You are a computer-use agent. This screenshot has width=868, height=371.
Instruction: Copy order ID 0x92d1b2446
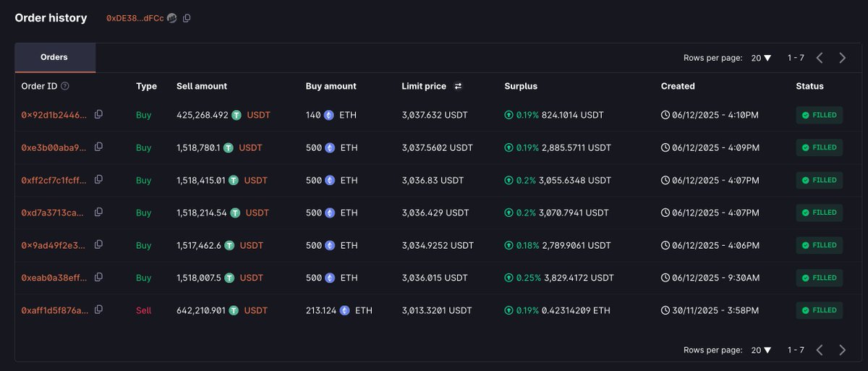(98, 114)
